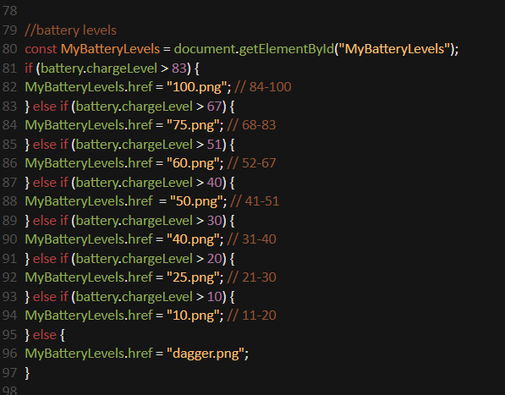This screenshot has width=505, height=395.
Task: Place cursor on "const" keyword on line 80
Action: pos(41,49)
